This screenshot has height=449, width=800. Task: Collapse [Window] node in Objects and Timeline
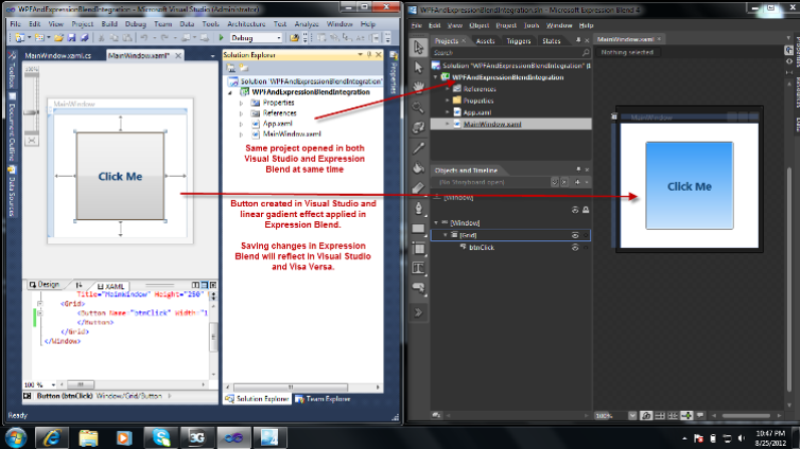436,223
